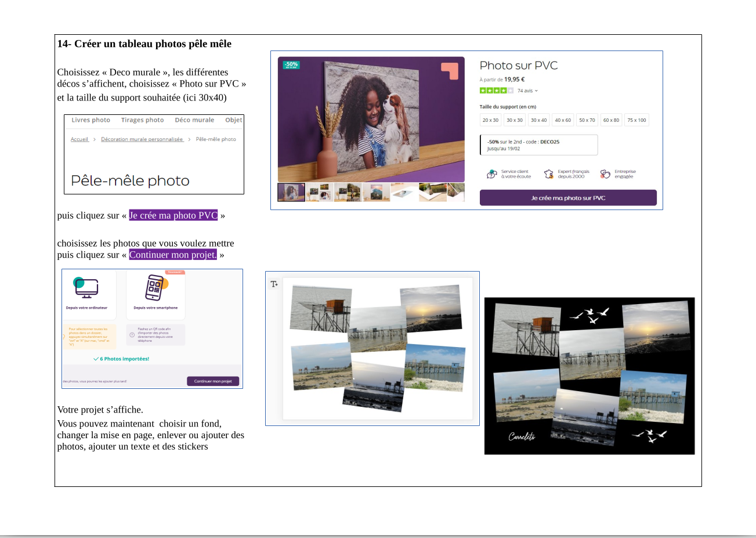Image resolution: width=756 pixels, height=538 pixels.
Task: Click the green star rating badge
Action: (496, 91)
